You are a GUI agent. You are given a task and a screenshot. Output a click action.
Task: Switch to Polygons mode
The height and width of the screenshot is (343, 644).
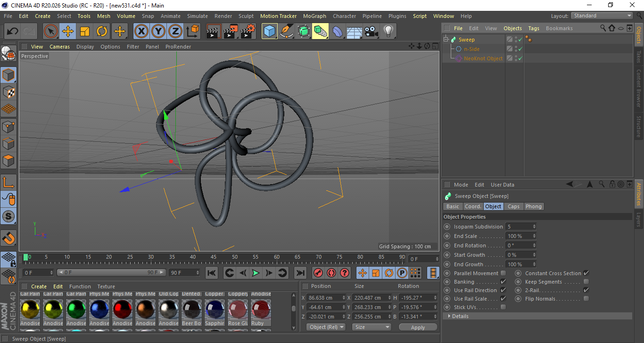pyautogui.click(x=8, y=160)
